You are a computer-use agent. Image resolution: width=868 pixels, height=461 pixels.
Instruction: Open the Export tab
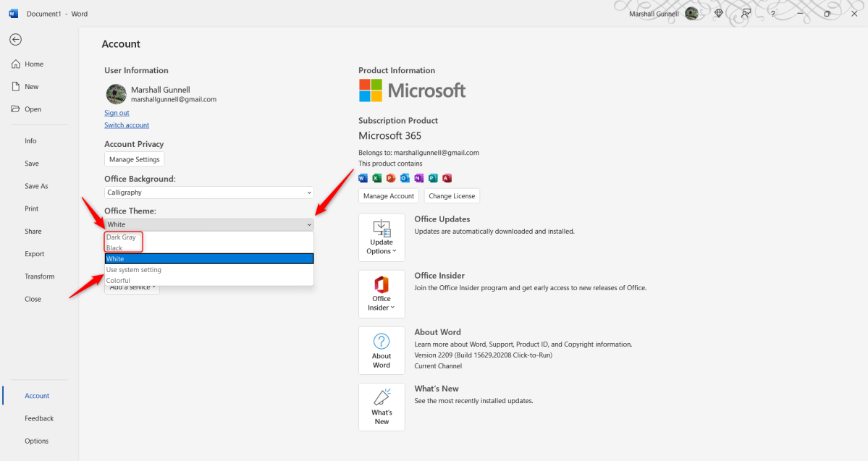pyautogui.click(x=34, y=254)
